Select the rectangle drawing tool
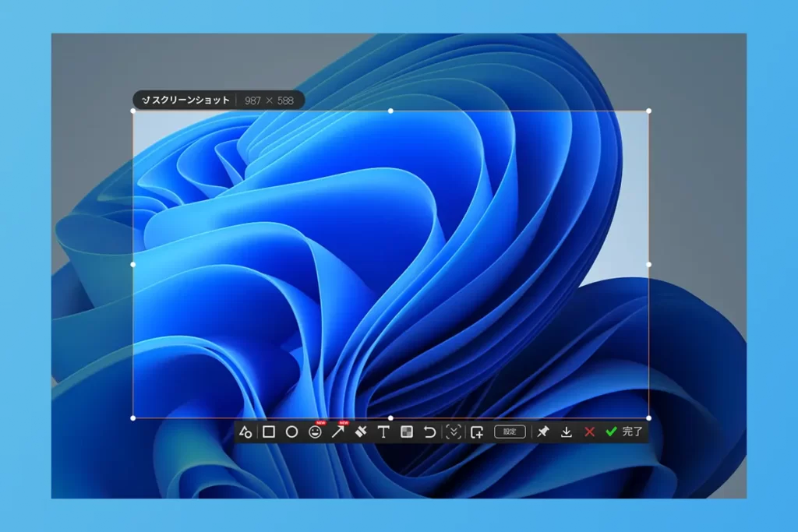This screenshot has height=532, width=798. (x=269, y=432)
